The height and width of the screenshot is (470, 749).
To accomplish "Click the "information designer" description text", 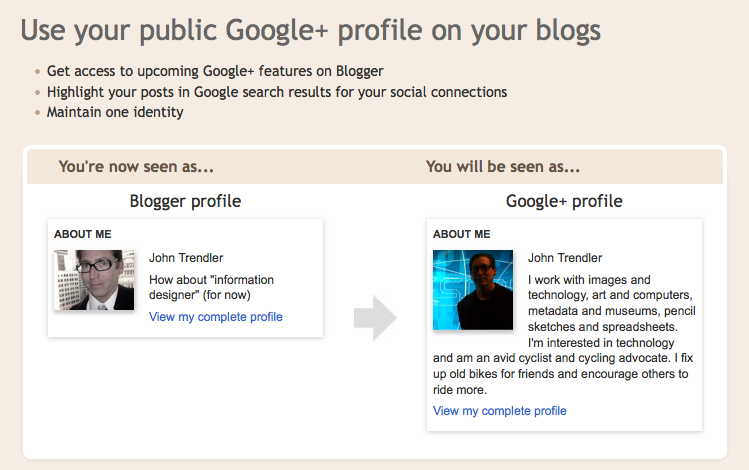I will [211, 287].
